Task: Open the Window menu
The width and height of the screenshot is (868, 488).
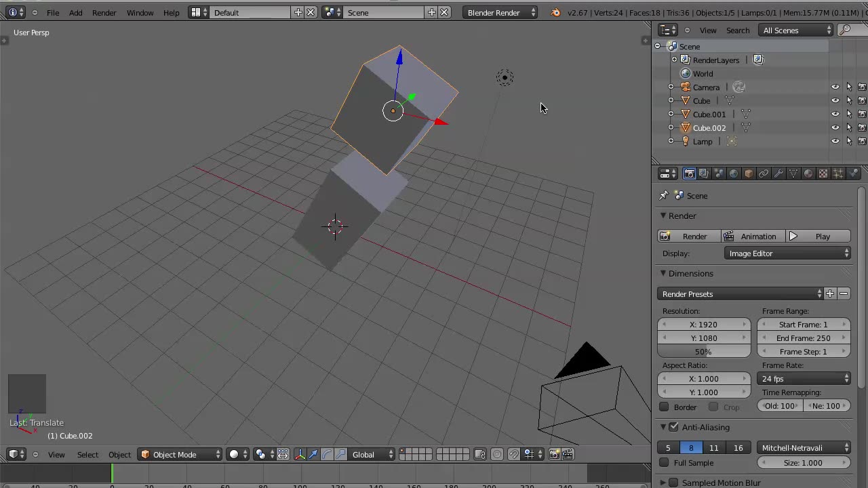Action: (140, 12)
